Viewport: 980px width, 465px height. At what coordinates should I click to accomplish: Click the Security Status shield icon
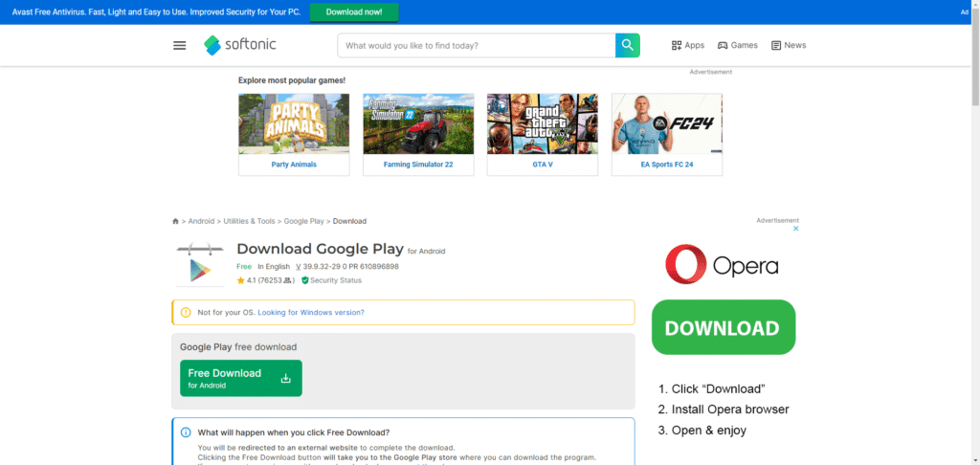tap(305, 280)
